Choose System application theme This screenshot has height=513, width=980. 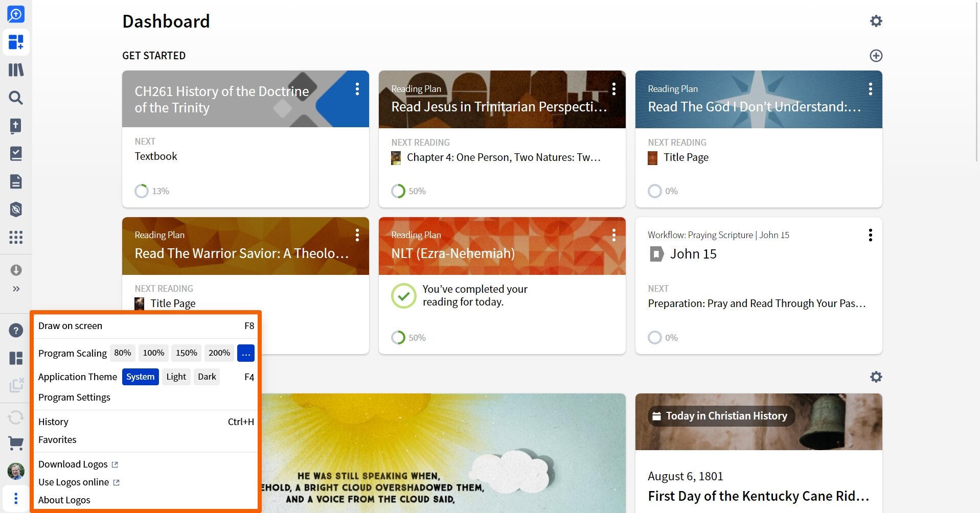point(141,377)
